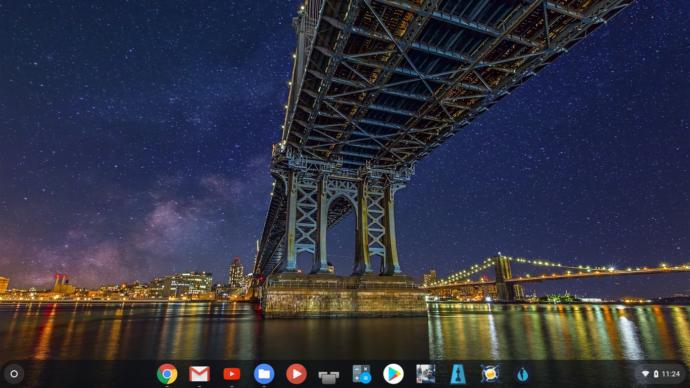Open the blue flame app icon
Screen dimensions: 690x388
[522, 374]
